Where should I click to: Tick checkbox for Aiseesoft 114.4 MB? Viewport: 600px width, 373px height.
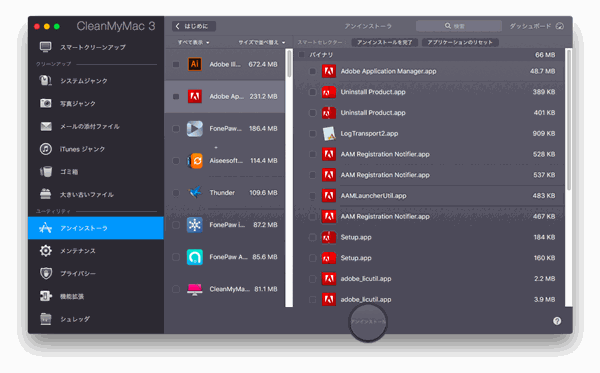coord(176,161)
